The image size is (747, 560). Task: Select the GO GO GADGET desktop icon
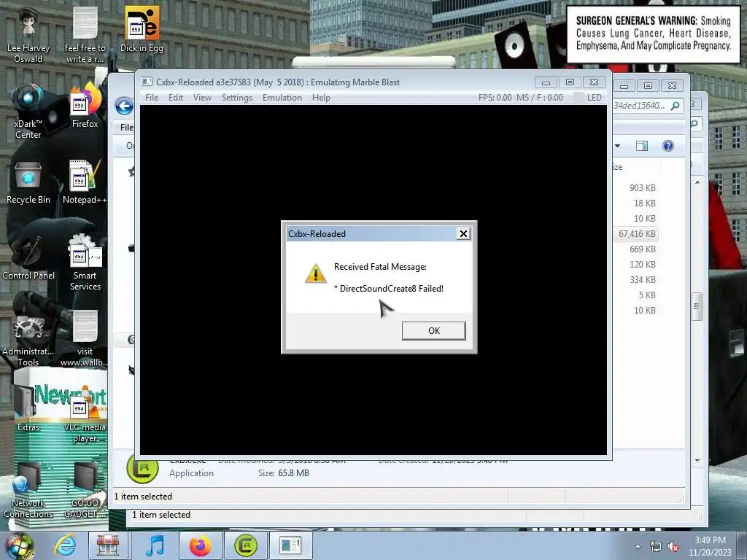pyautogui.click(x=85, y=491)
